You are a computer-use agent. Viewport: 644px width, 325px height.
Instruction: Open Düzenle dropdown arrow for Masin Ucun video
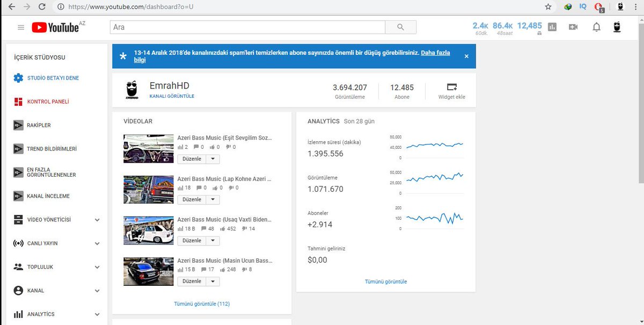pos(212,281)
